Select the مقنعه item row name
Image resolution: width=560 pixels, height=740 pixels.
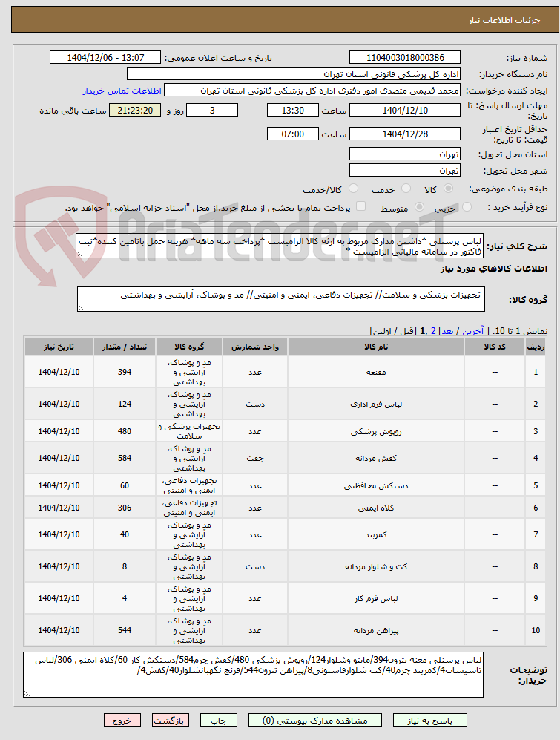[376, 373]
